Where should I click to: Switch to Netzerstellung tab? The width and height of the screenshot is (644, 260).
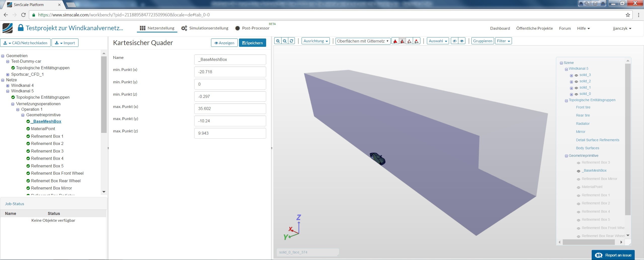coord(157,28)
